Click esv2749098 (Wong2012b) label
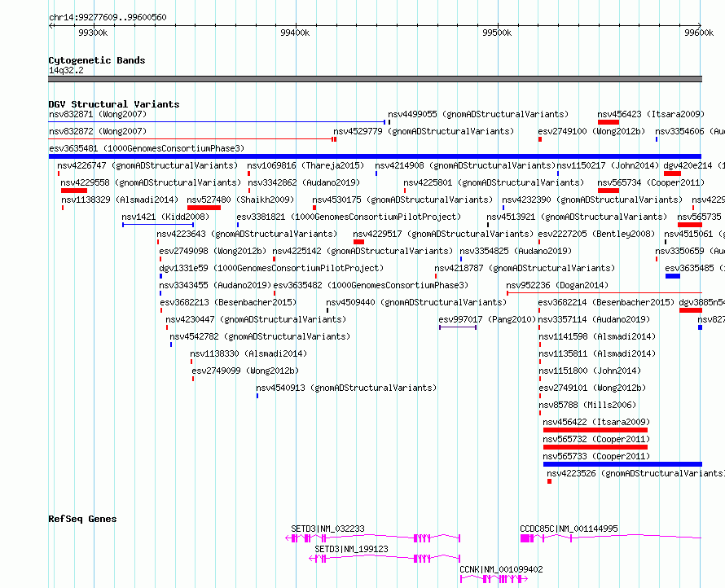725x588 pixels. (x=213, y=251)
